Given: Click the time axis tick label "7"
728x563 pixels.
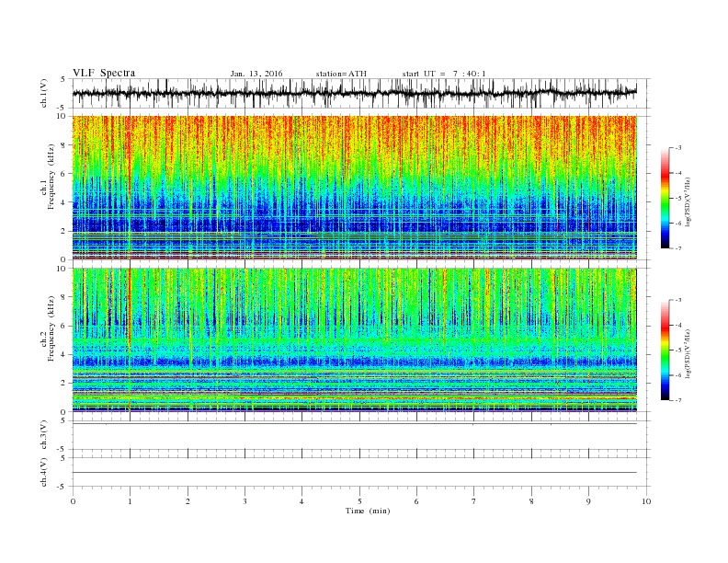Looking at the screenshot, I should 474,501.
